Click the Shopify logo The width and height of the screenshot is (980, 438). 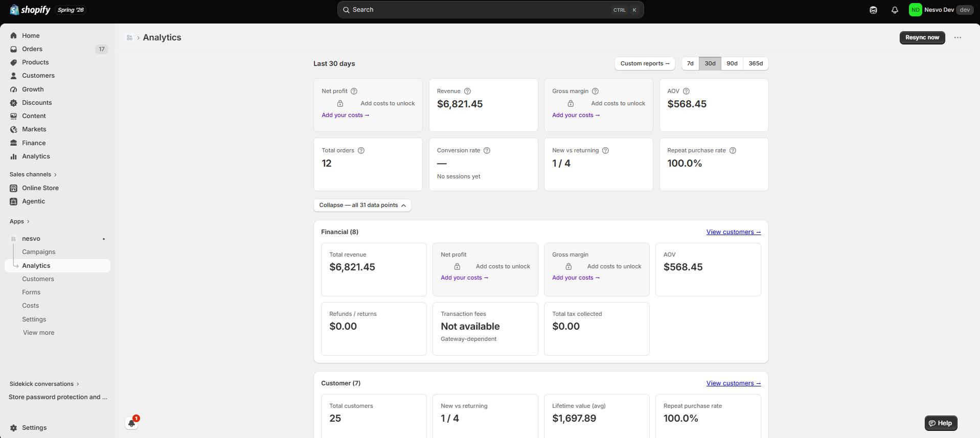pyautogui.click(x=30, y=10)
